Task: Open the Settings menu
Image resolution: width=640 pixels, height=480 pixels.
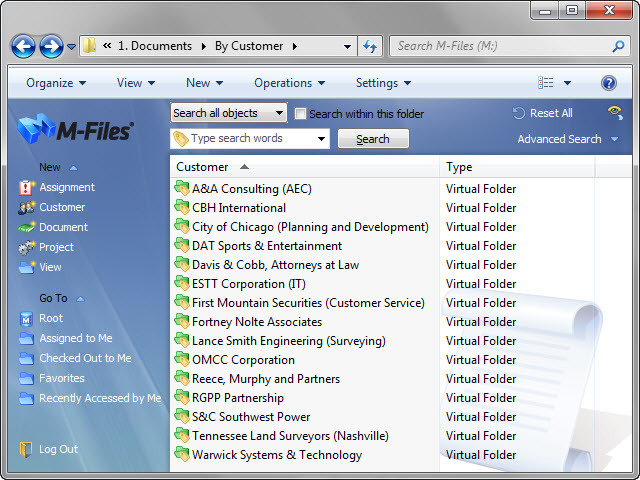Action: (x=383, y=83)
